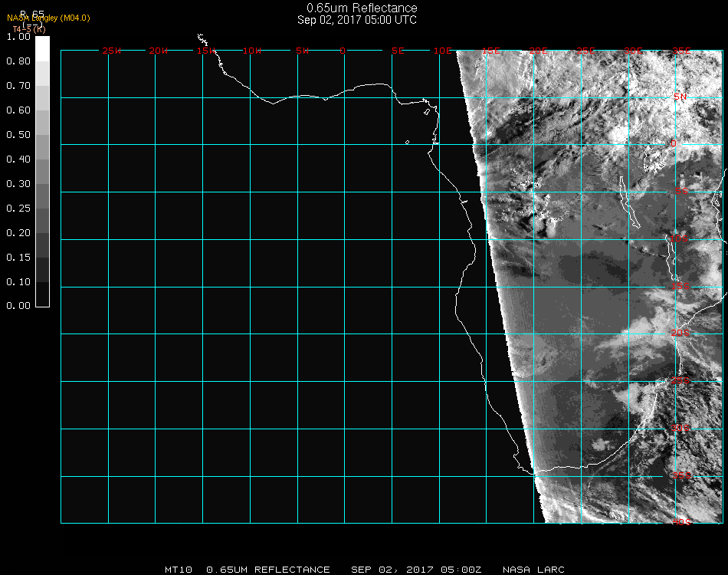Click the 10W longitude label

point(253,51)
